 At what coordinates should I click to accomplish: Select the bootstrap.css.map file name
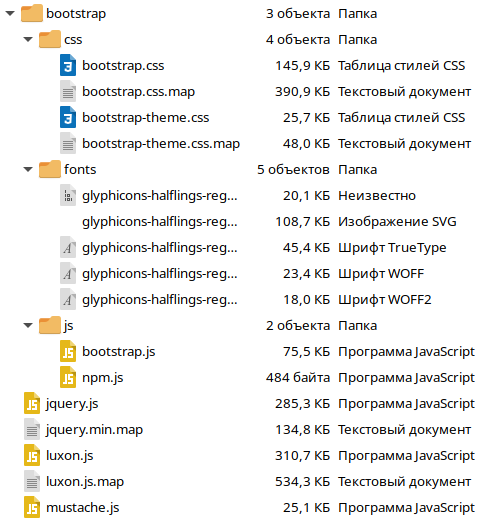138,92
